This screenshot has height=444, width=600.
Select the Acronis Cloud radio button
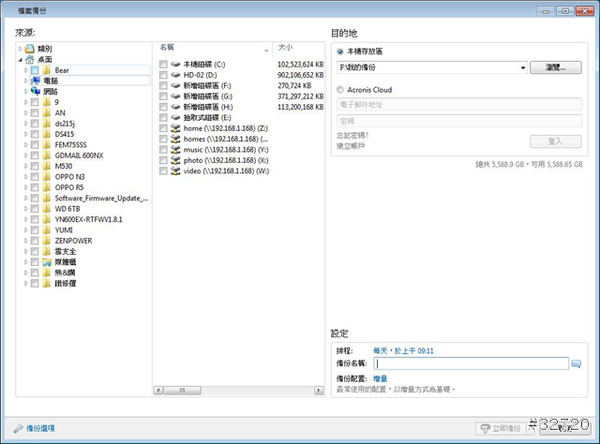point(340,90)
